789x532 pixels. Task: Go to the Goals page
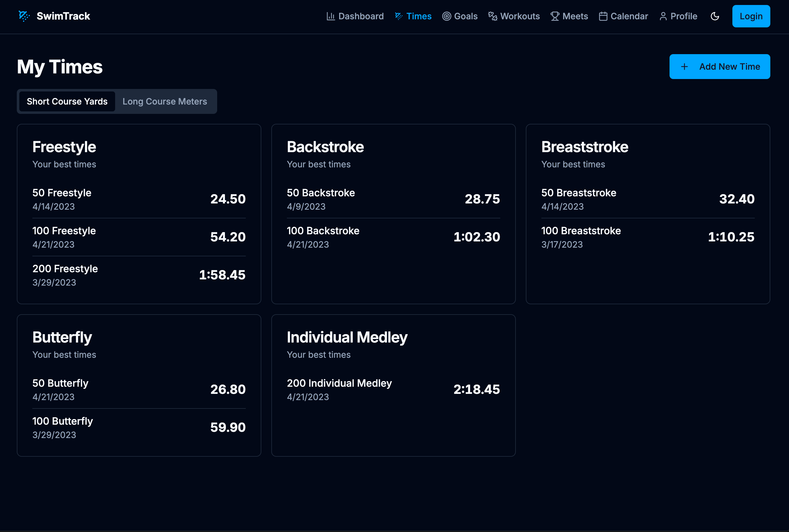460,16
